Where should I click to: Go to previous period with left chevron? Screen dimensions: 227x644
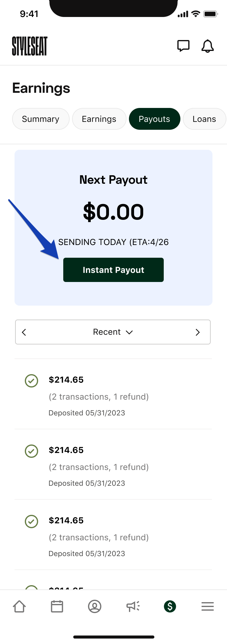pos(24,332)
